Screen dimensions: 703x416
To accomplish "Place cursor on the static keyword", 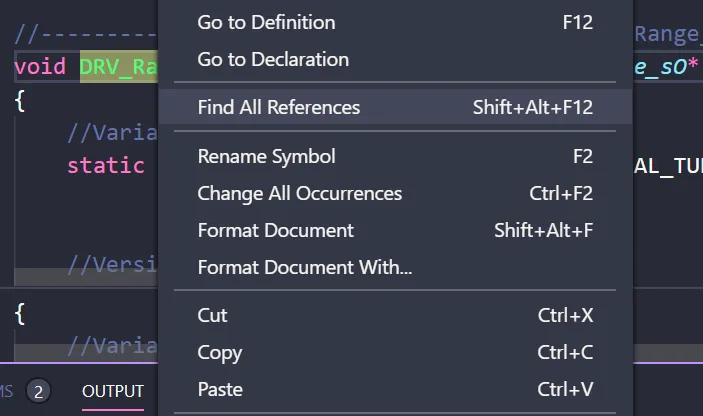I will click(x=105, y=165).
